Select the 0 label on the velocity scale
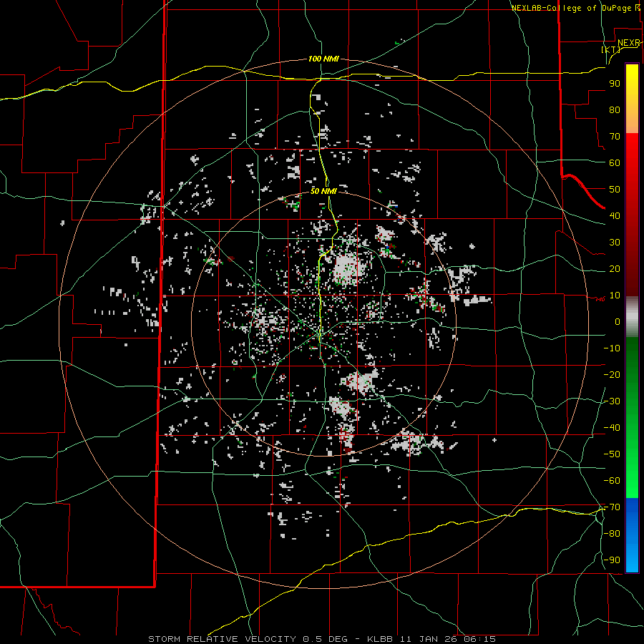The height and width of the screenshot is (644, 644). click(x=618, y=321)
